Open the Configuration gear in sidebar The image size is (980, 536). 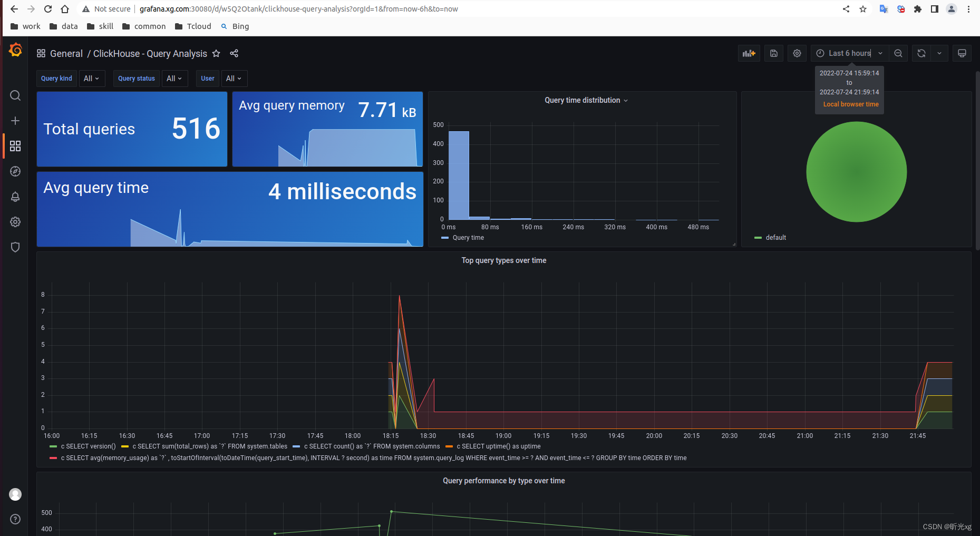point(15,222)
